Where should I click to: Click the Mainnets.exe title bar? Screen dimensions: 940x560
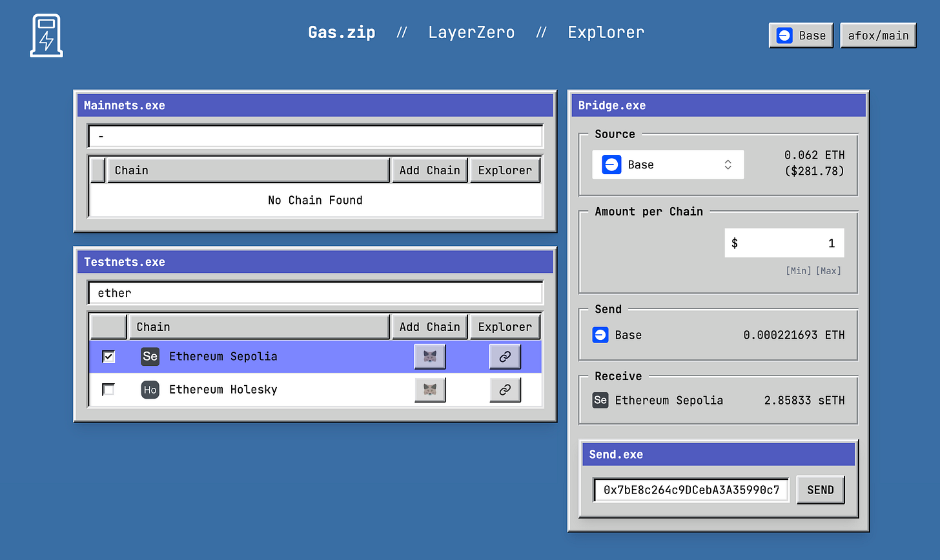315,105
